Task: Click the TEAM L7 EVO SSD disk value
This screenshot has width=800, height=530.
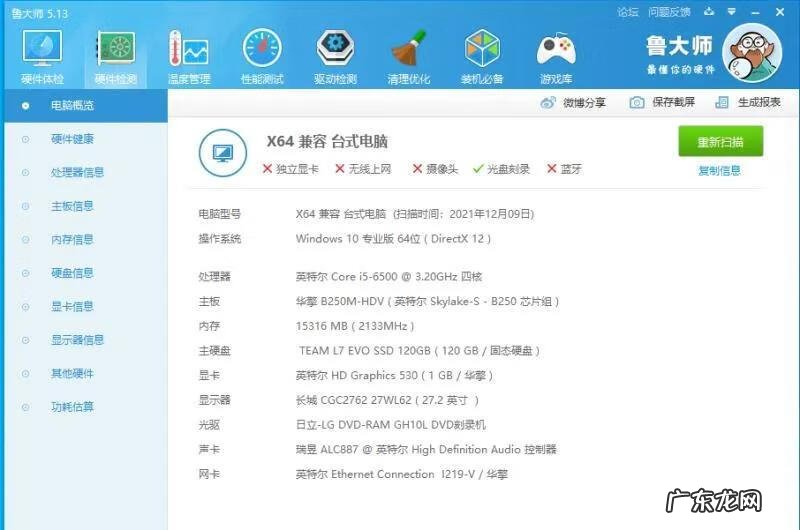Action: tap(419, 350)
